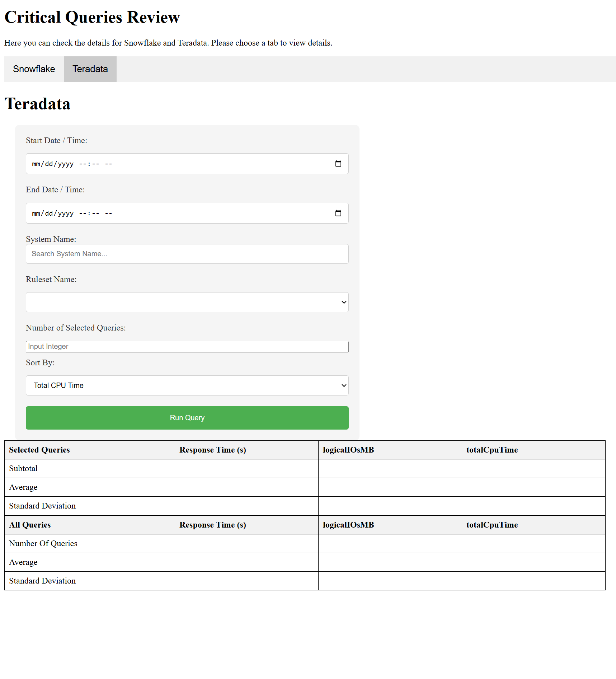Switch to the Snowflake tab
The height and width of the screenshot is (679, 616).
pos(34,69)
